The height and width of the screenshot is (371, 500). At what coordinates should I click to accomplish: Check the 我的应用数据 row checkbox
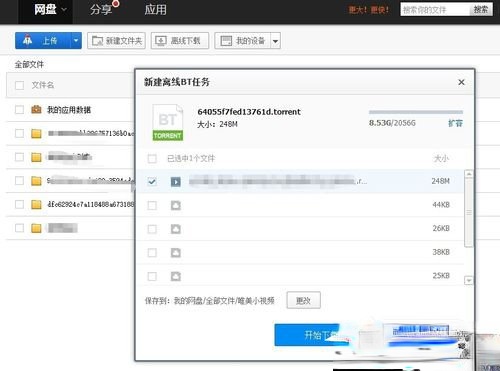click(20, 109)
